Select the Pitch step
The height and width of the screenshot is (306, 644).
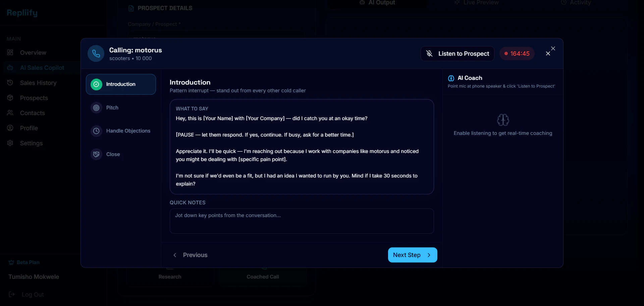(x=121, y=108)
